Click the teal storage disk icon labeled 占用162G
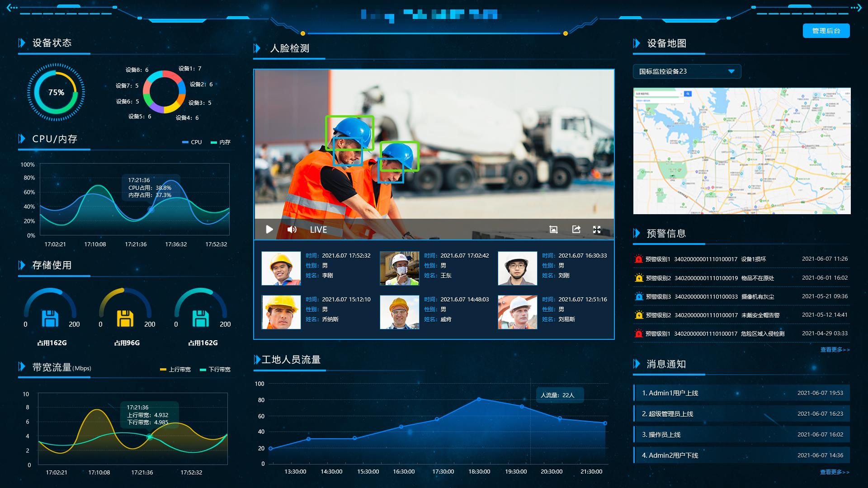 (201, 318)
